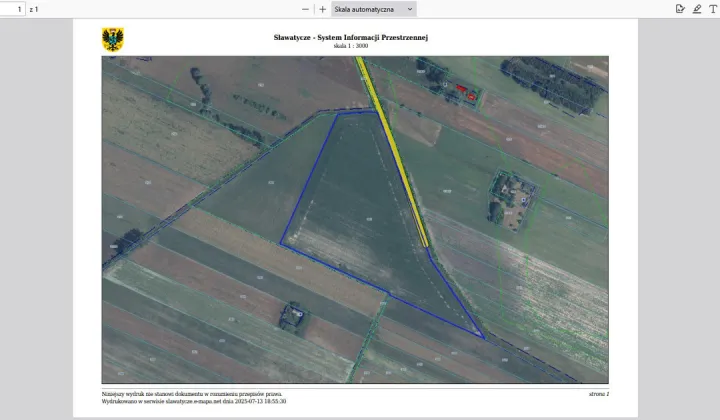Click the chevron arrow of the scale selector
The height and width of the screenshot is (420, 720).
coord(410,9)
